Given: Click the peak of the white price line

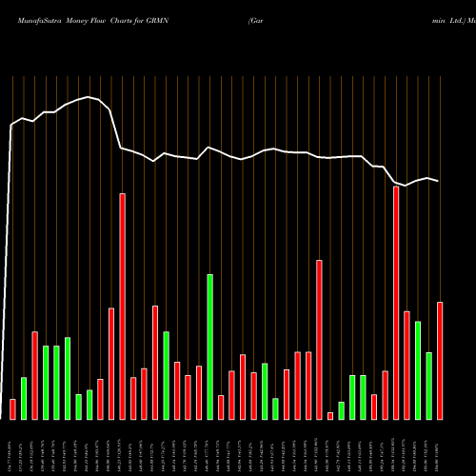Looking at the screenshot, I should click(88, 97).
